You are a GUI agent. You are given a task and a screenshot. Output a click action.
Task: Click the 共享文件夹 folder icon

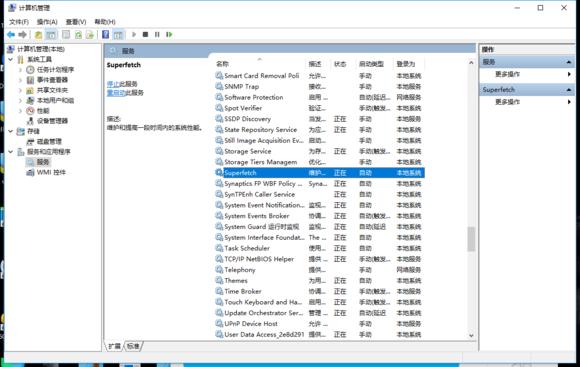coord(31,90)
